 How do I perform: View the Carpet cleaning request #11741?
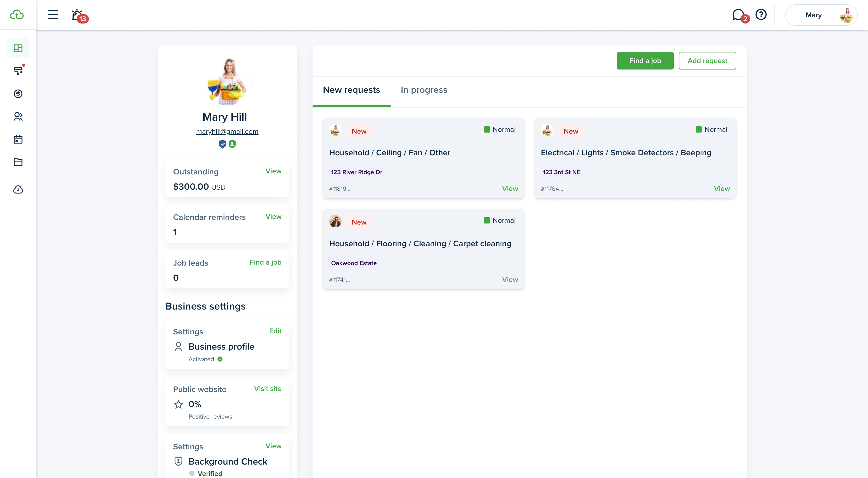click(x=510, y=280)
